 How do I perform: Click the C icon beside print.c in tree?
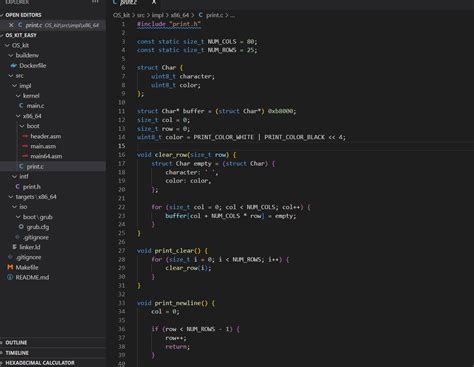pyautogui.click(x=21, y=166)
